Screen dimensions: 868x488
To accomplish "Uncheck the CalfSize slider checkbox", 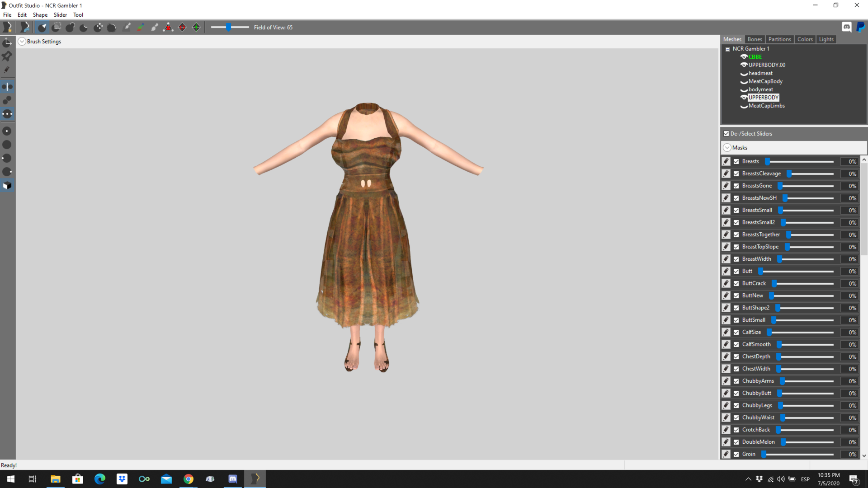I will (736, 332).
